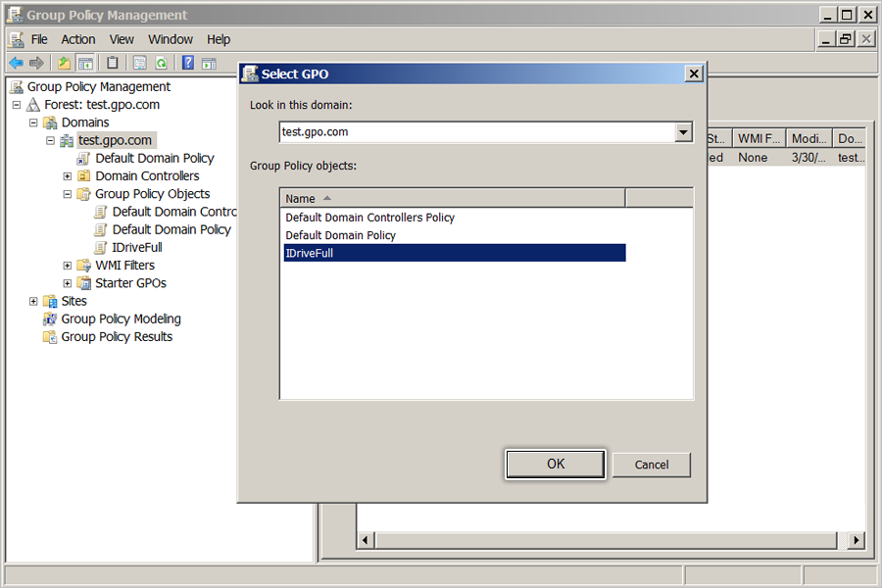
Task: Click the green Refresh toolbar icon
Action: 162,63
